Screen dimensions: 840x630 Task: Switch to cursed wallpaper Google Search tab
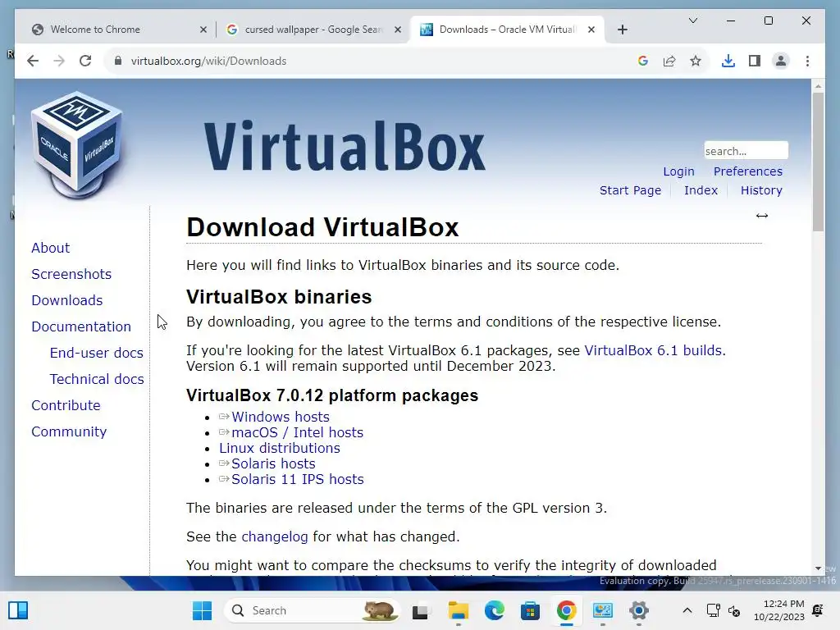coord(313,30)
